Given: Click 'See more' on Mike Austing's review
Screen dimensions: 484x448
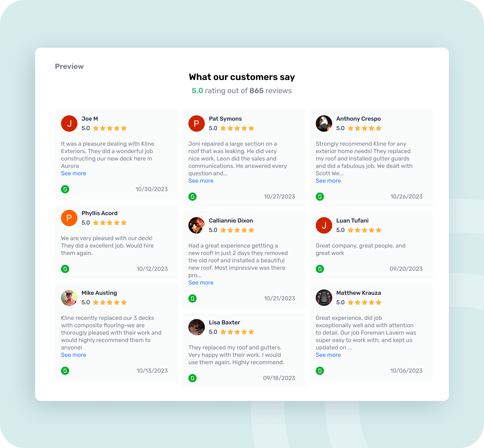Looking at the screenshot, I should tap(73, 355).
